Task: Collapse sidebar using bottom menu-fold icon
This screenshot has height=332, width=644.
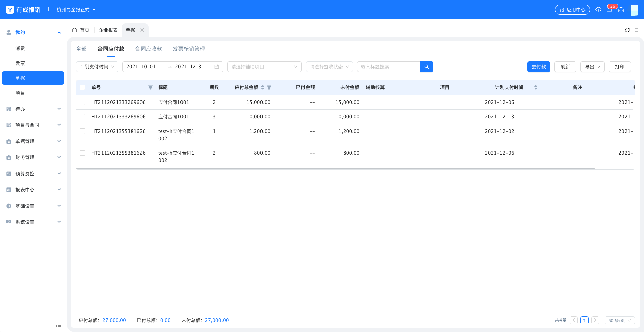Action: coord(59,326)
